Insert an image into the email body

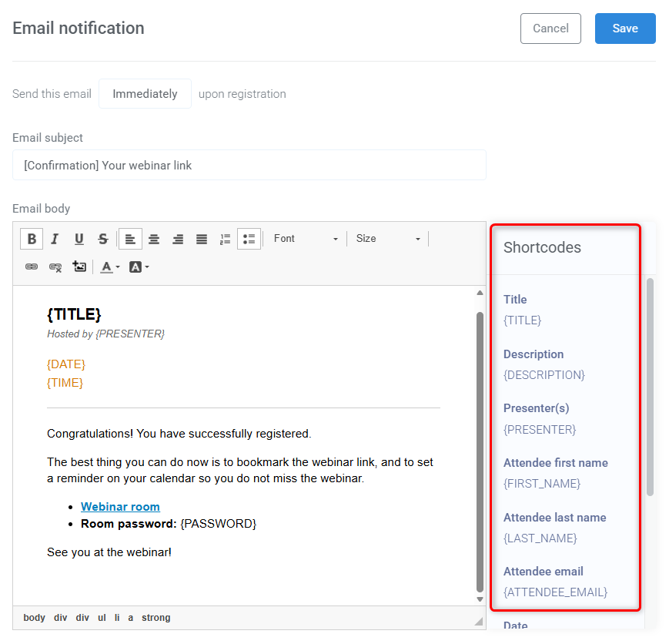pos(79,266)
